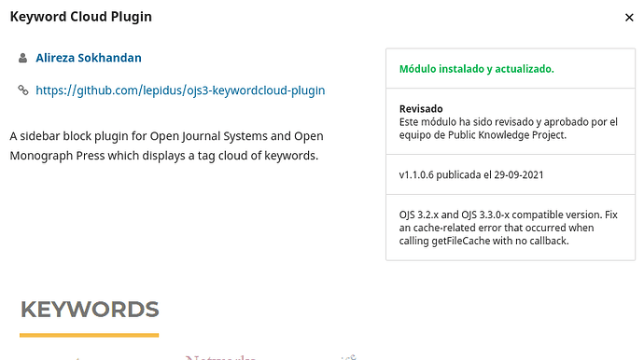Screen dimensions: 644x360
Task: Click the Public Knowledge Project approval text
Action: [x=508, y=129]
